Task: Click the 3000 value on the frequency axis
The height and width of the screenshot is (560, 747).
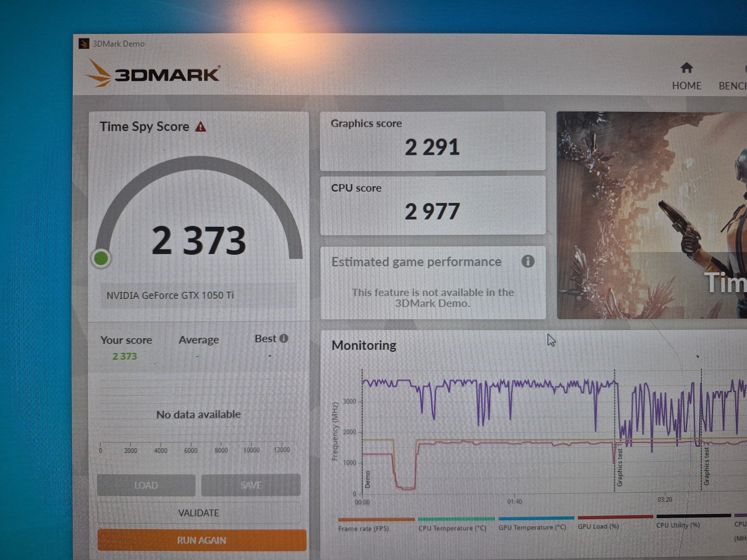Action: point(349,401)
